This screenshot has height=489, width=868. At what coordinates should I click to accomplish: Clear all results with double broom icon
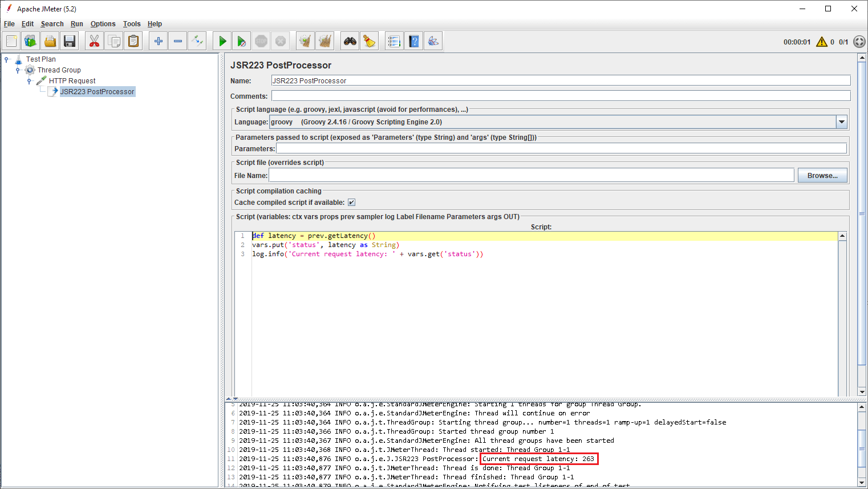(x=325, y=41)
